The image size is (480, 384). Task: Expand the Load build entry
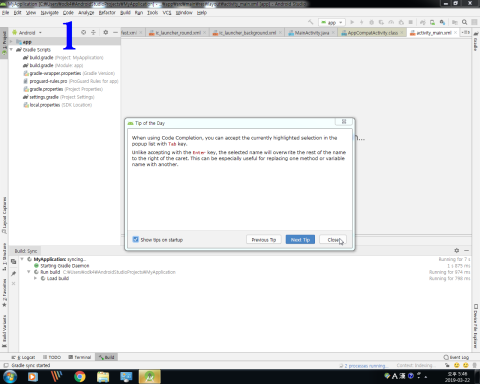pos(35,278)
